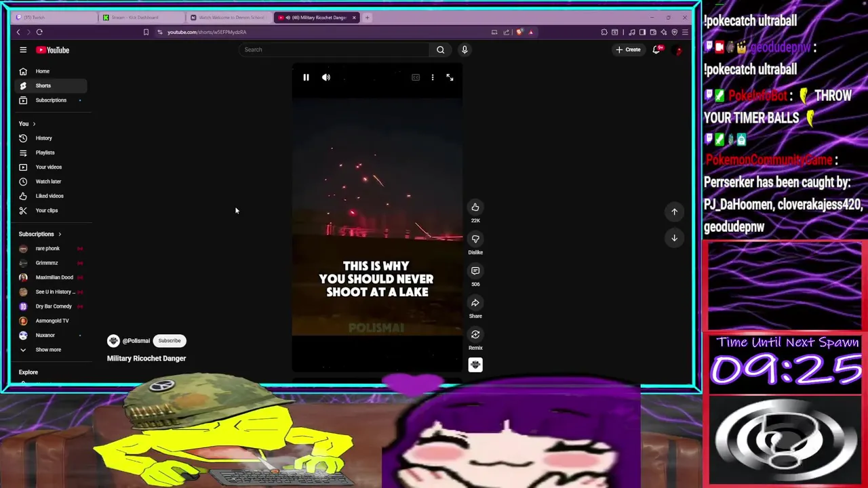Viewport: 868px width, 488px height.
Task: Open Home in the sidebar
Action: (51, 71)
